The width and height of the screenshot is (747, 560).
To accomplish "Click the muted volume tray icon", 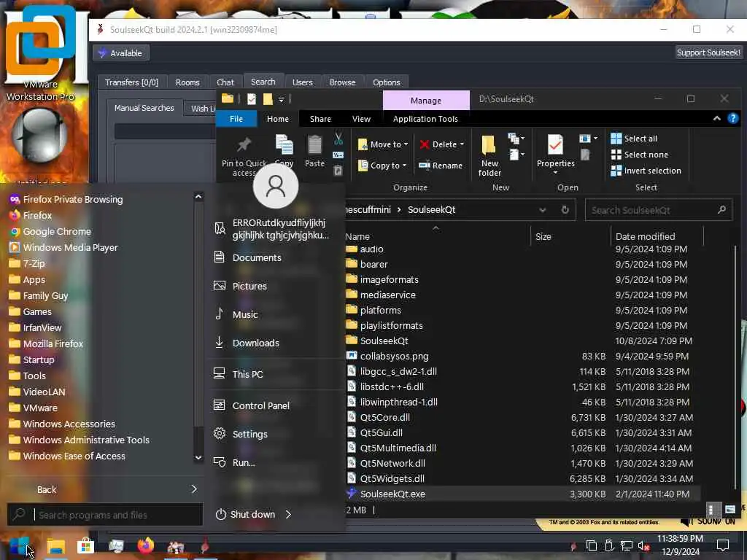I will [x=643, y=545].
